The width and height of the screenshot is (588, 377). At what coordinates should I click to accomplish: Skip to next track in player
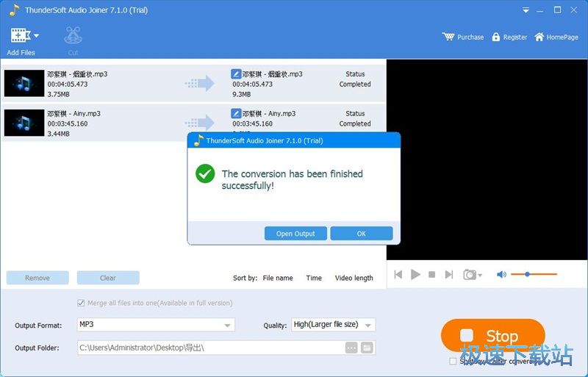point(449,275)
